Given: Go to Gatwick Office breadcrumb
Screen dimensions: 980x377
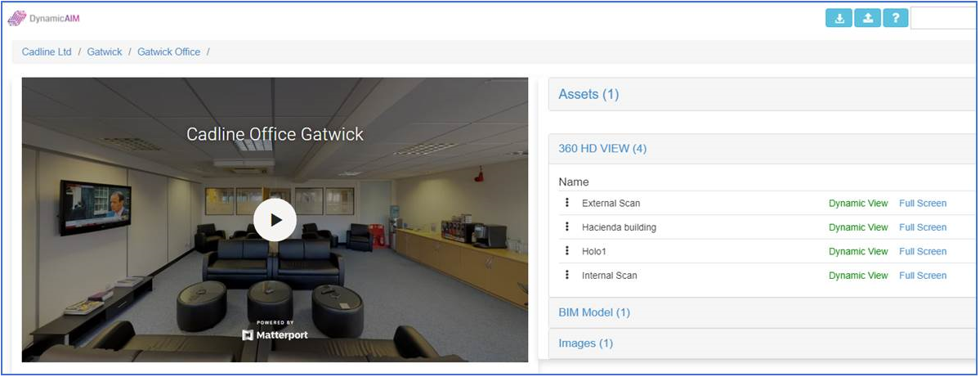Looking at the screenshot, I should tap(168, 52).
